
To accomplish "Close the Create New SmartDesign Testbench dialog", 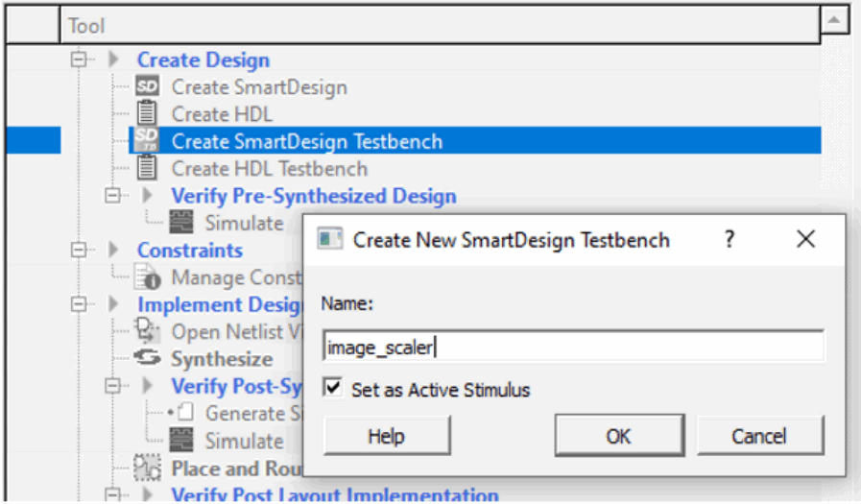I will click(805, 239).
